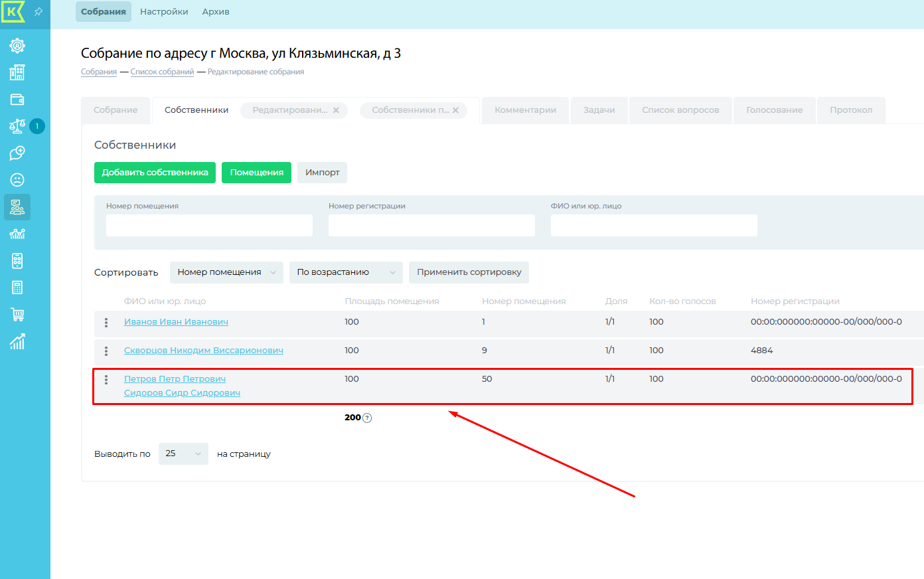
Task: Open the shopping cart icon in sidebar
Action: click(17, 315)
